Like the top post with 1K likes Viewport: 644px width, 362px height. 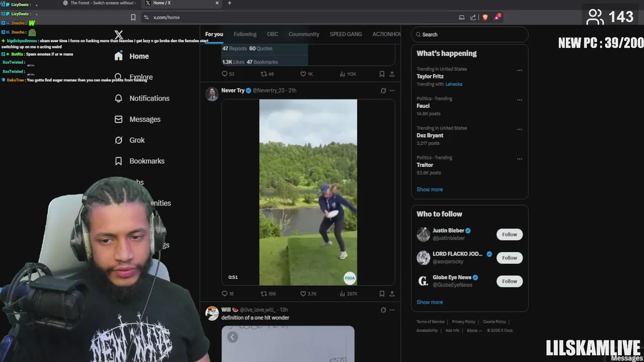point(306,74)
